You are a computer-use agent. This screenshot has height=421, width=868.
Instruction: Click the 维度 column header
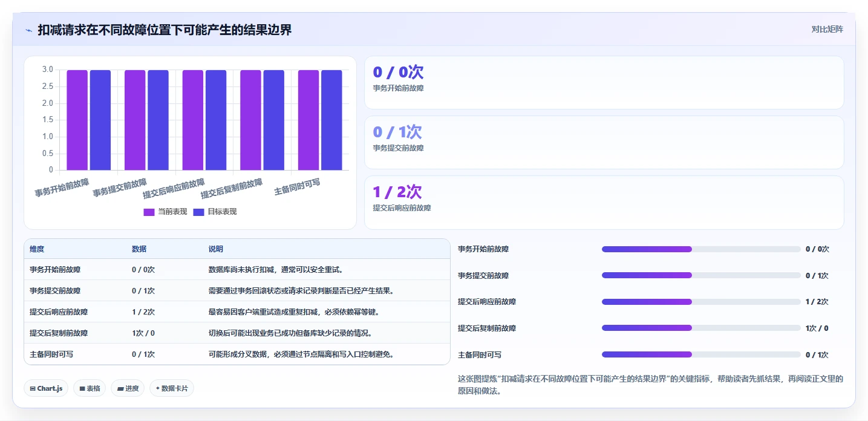tap(37, 249)
